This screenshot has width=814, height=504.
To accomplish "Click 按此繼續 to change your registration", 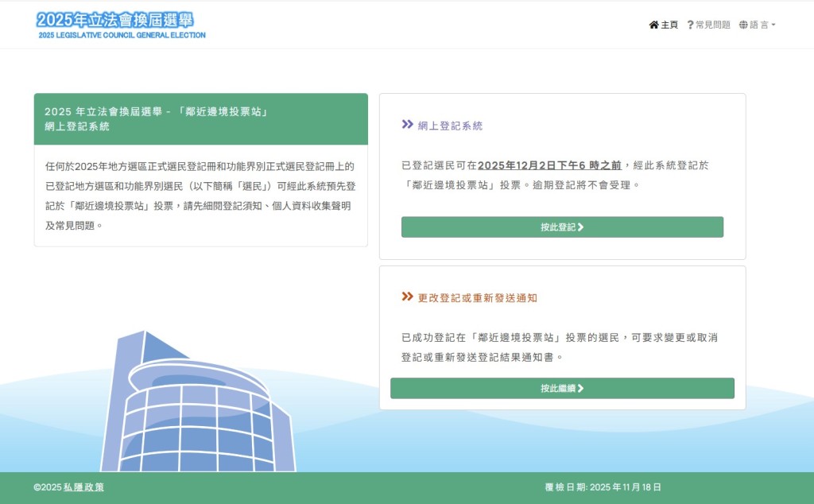I will coord(562,388).
